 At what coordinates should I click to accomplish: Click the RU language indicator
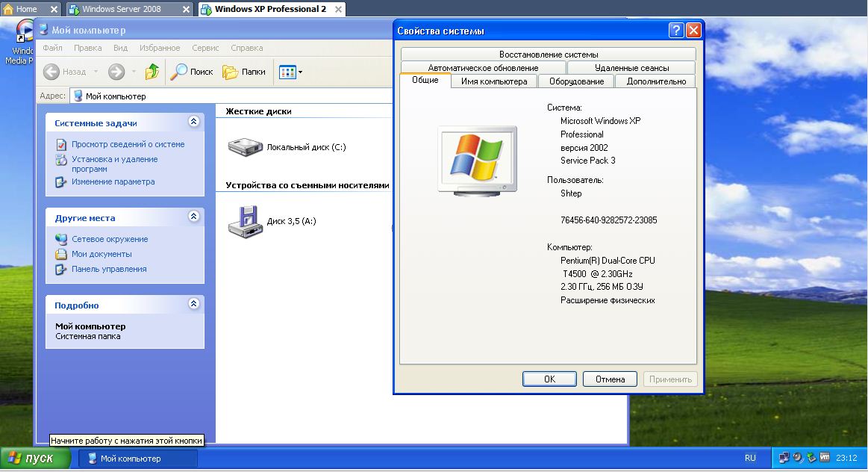[x=750, y=458]
